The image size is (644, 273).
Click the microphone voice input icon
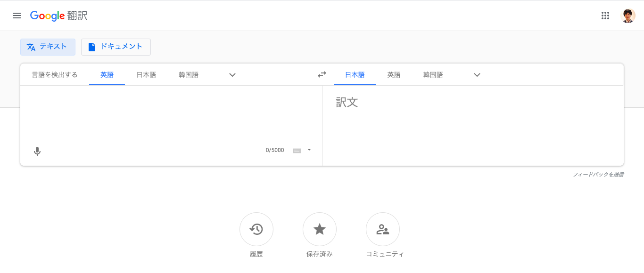coord(37,151)
